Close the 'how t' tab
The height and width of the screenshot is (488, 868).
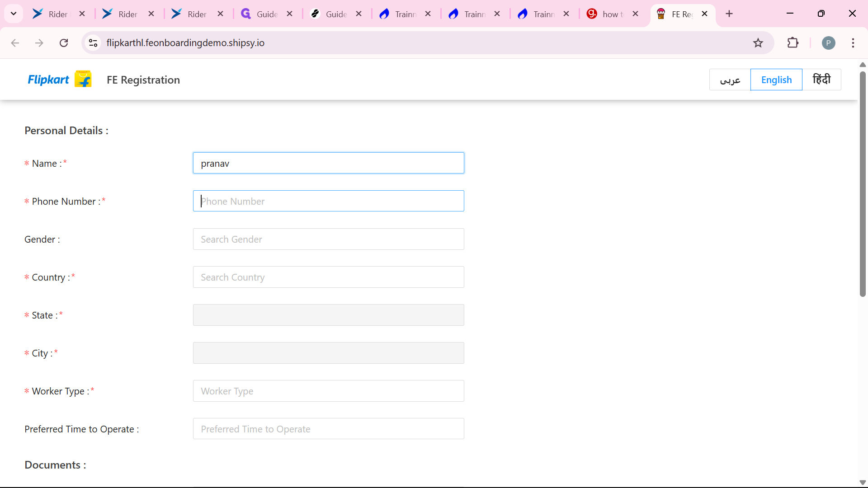tap(636, 14)
